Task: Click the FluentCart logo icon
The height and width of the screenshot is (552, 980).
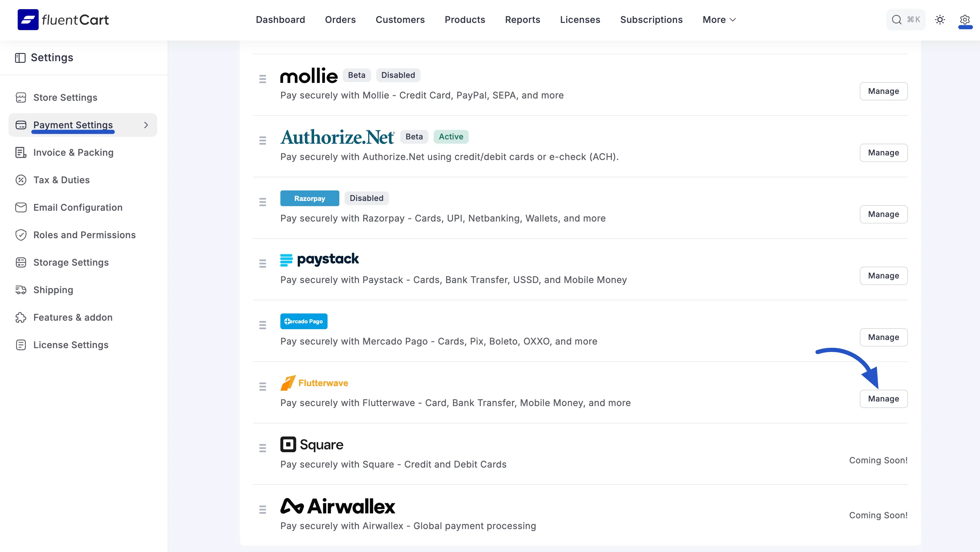Action: [x=28, y=20]
